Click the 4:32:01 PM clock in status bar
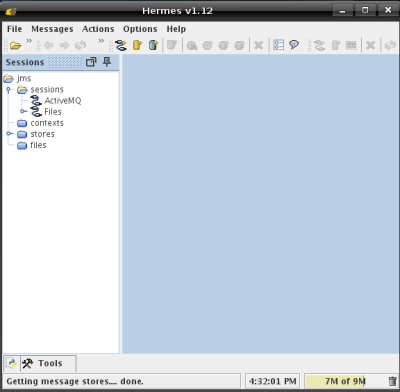This screenshot has width=400, height=392. click(272, 381)
